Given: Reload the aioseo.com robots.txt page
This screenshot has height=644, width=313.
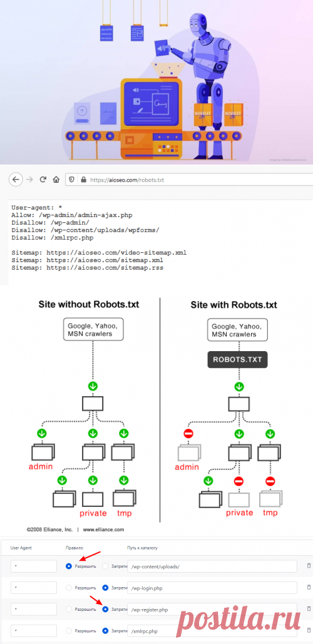Looking at the screenshot, I should (x=43, y=180).
